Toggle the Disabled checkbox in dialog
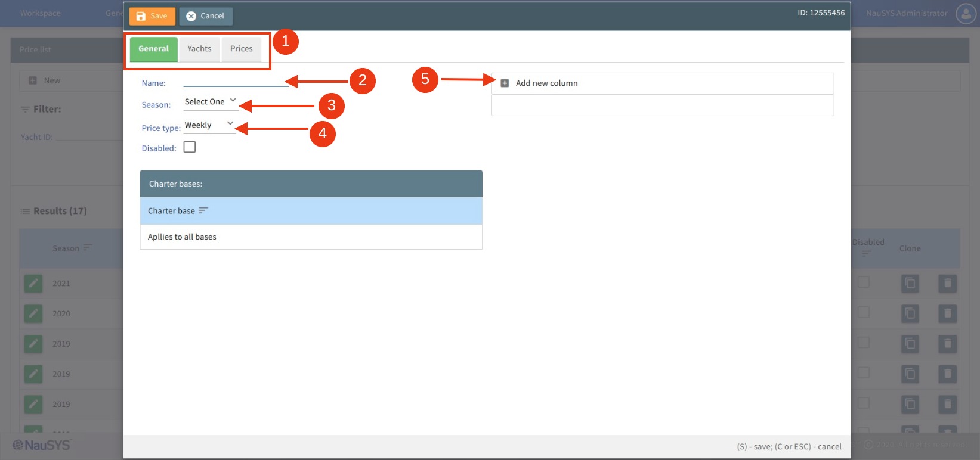This screenshot has height=460, width=980. coord(190,147)
